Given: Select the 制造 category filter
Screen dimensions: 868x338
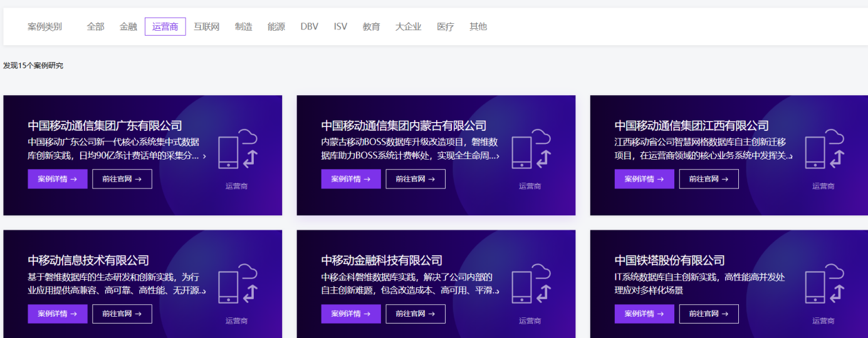Looking at the screenshot, I should coord(244,26).
